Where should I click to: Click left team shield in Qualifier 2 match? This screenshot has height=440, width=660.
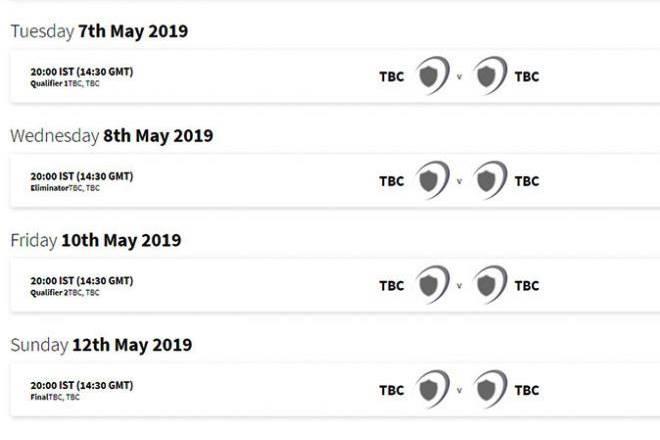click(x=431, y=285)
